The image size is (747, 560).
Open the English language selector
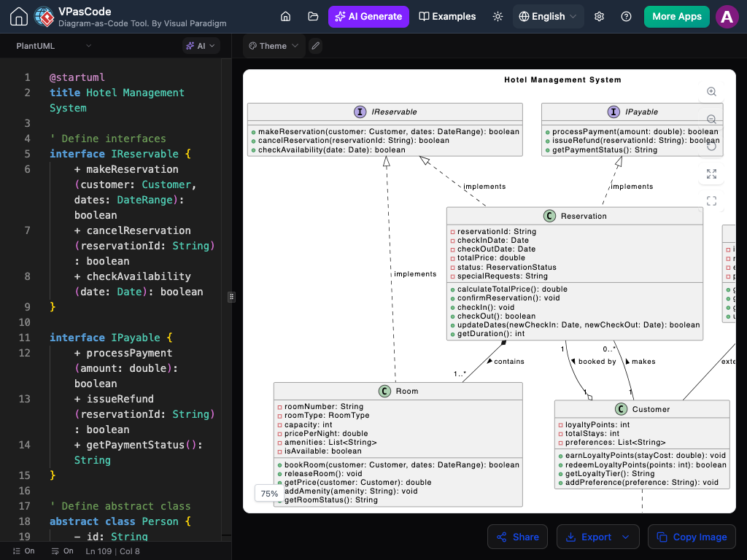pos(547,17)
